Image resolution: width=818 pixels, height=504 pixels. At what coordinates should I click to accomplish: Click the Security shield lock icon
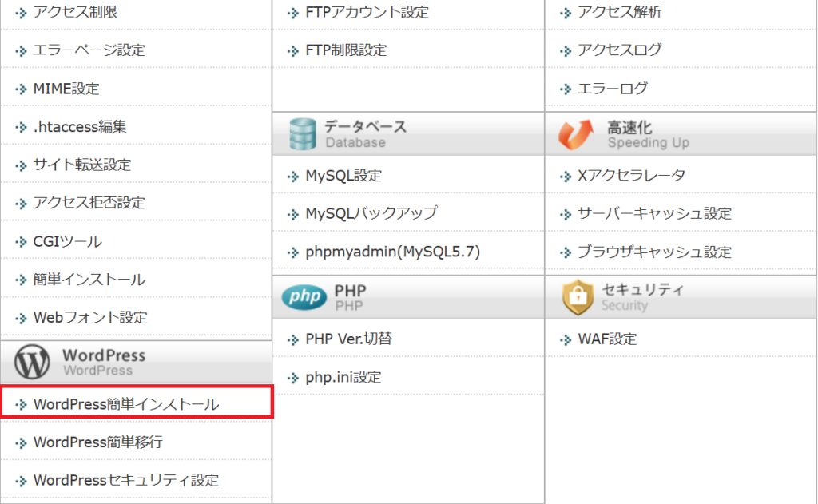coord(578,297)
